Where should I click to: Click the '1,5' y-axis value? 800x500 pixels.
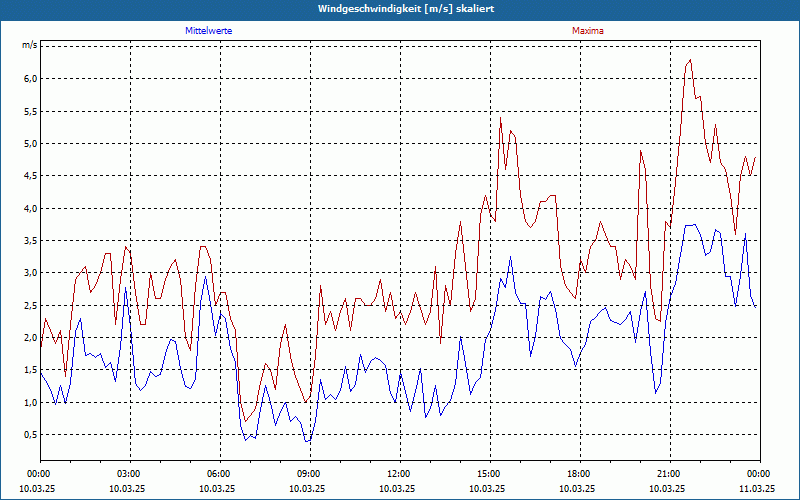[31, 369]
